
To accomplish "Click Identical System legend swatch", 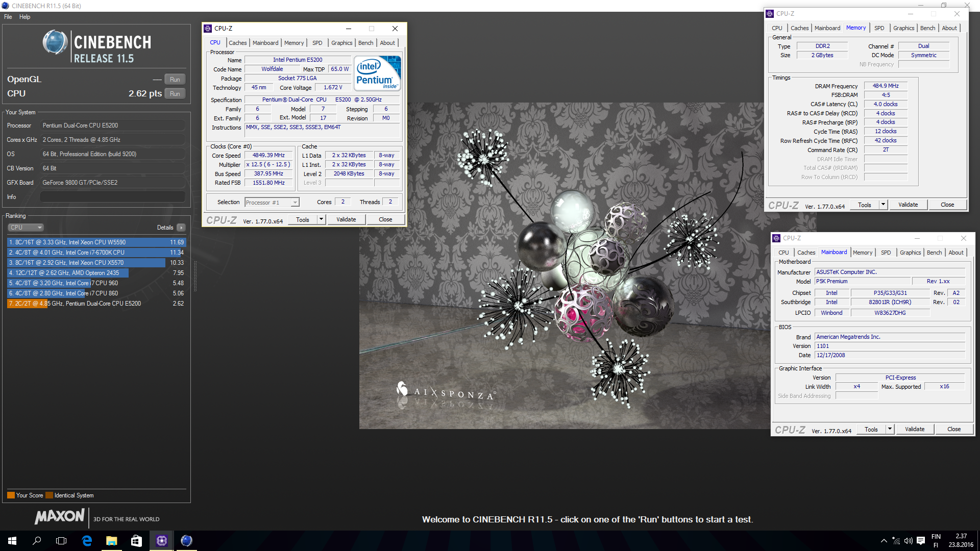I will pos(49,495).
